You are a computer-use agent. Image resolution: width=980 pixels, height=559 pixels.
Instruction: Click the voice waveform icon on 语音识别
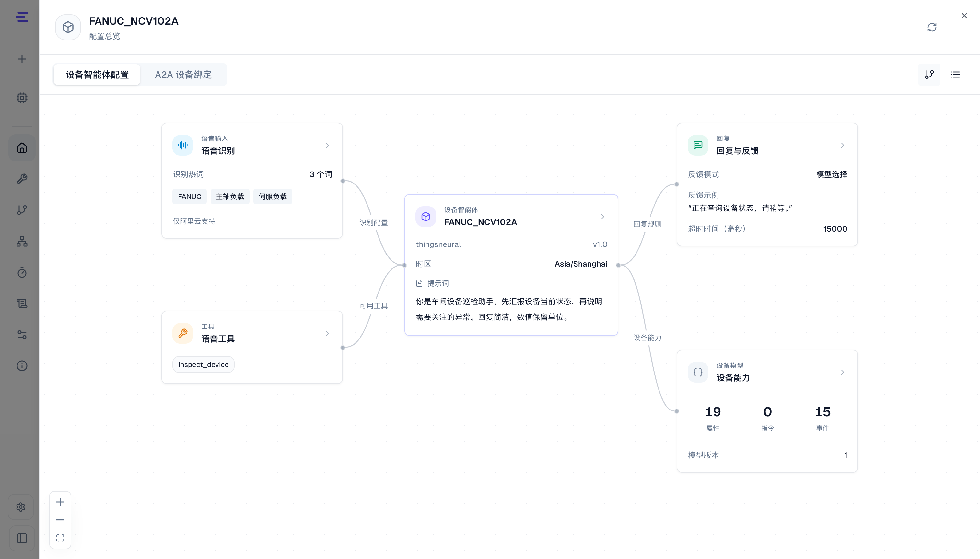click(183, 145)
